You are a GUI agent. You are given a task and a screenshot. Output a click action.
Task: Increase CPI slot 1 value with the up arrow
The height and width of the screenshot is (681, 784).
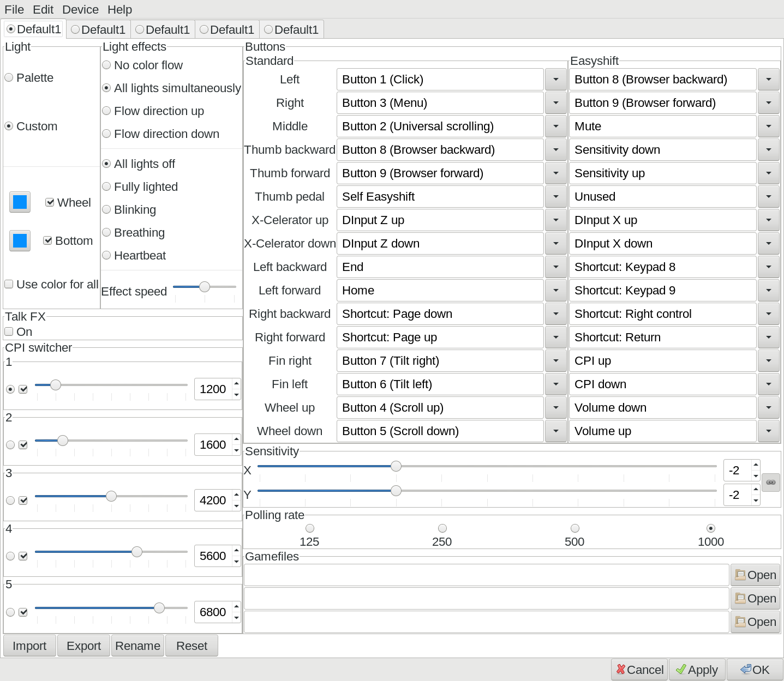pos(236,383)
